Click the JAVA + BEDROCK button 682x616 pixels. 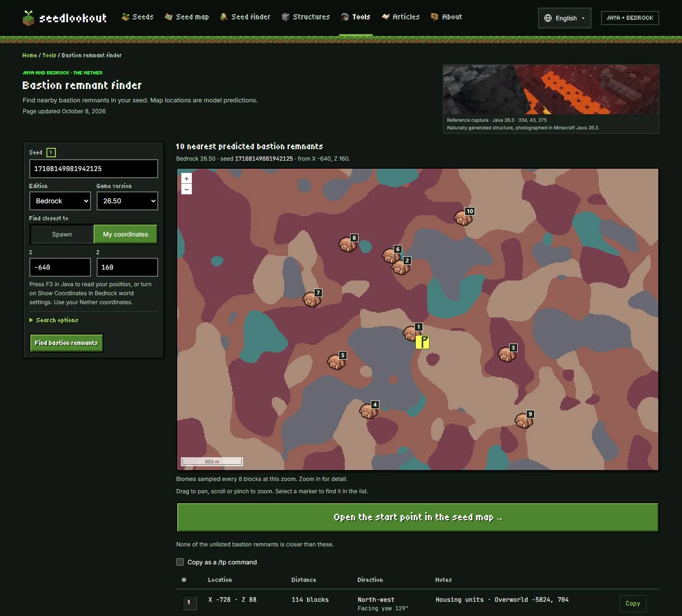[x=630, y=18]
